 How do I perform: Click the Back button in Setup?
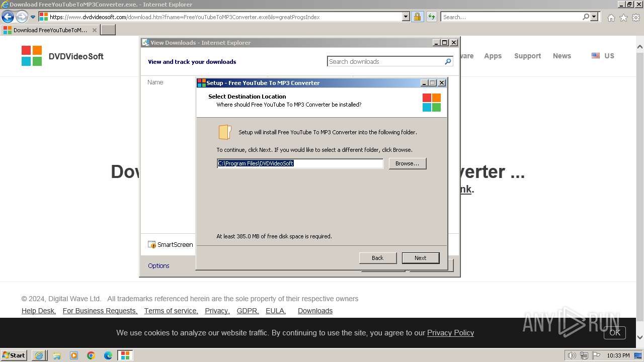tap(377, 258)
